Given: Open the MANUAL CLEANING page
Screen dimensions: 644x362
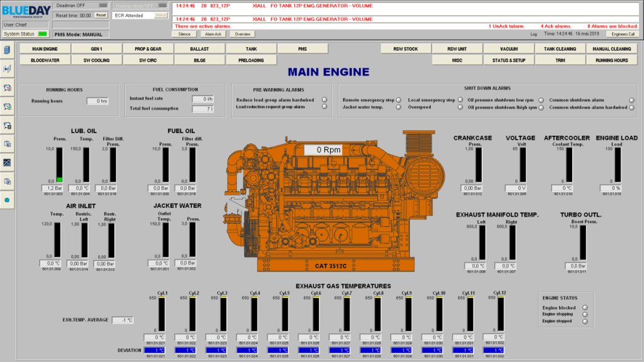Looking at the screenshot, I should (x=612, y=49).
